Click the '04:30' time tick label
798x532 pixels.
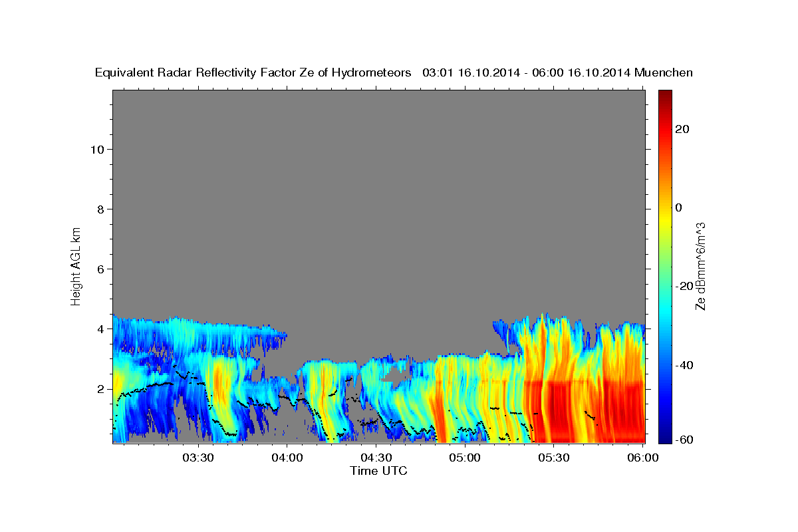click(376, 458)
